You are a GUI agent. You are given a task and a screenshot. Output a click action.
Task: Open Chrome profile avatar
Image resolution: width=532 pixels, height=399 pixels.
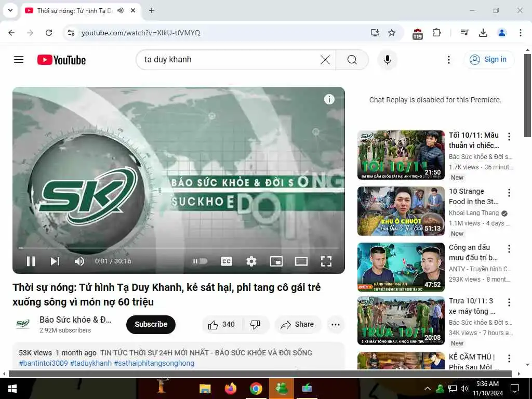501,33
